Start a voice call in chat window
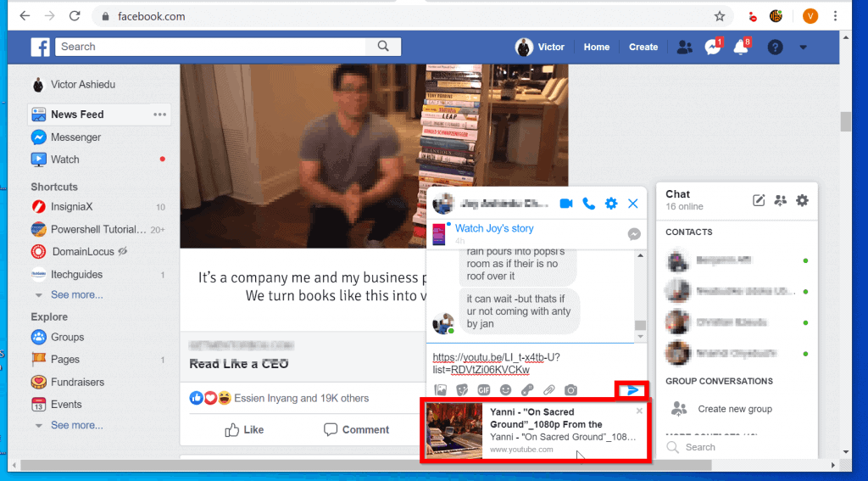Viewport: 868px width, 481px height. pos(588,204)
